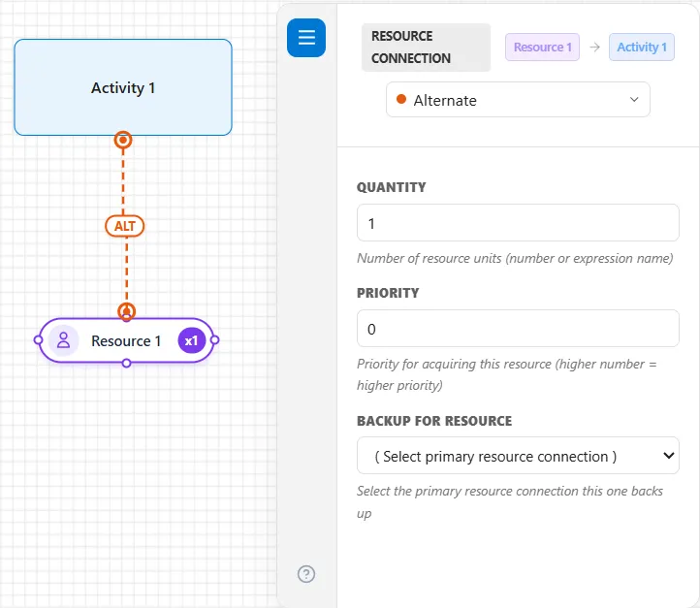
Task: Open the blue hamburger menu button
Action: pos(305,38)
